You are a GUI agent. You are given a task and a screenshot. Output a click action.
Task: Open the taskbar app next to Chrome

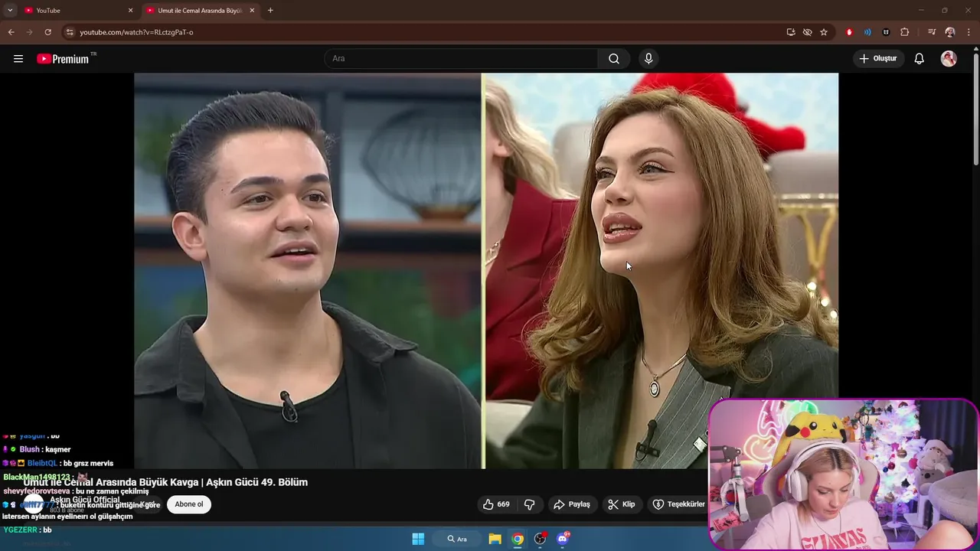pos(540,539)
